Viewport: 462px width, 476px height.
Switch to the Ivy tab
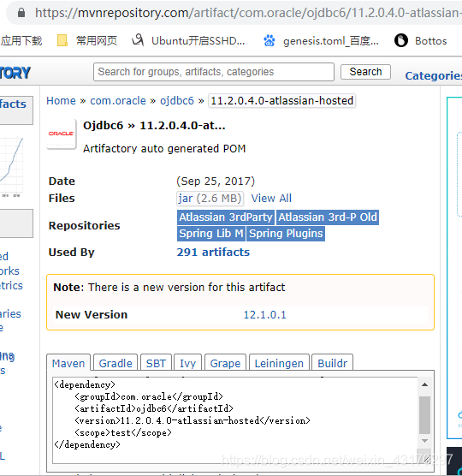pyautogui.click(x=187, y=363)
